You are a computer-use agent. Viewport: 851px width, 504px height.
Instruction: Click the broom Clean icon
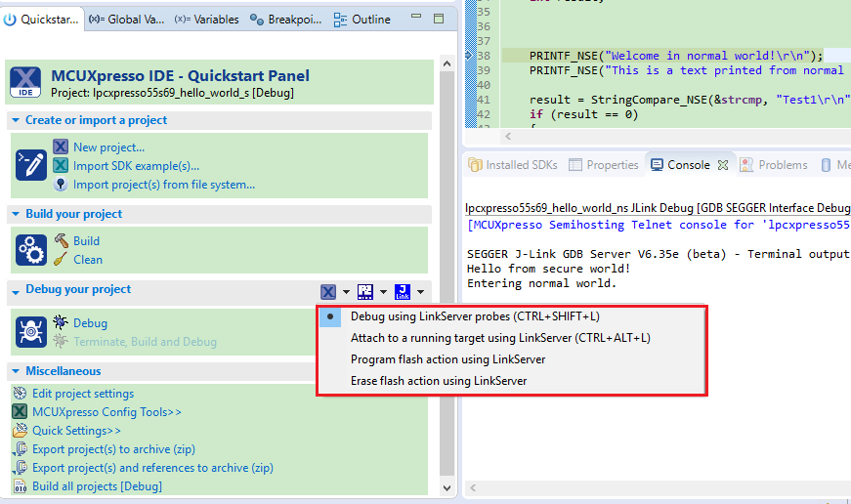click(x=61, y=259)
